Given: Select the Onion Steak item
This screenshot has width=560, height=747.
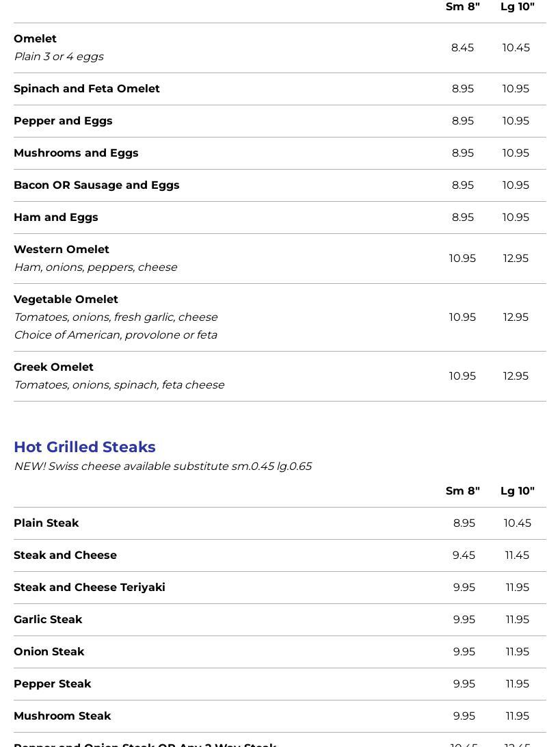Looking at the screenshot, I should coord(49,652).
